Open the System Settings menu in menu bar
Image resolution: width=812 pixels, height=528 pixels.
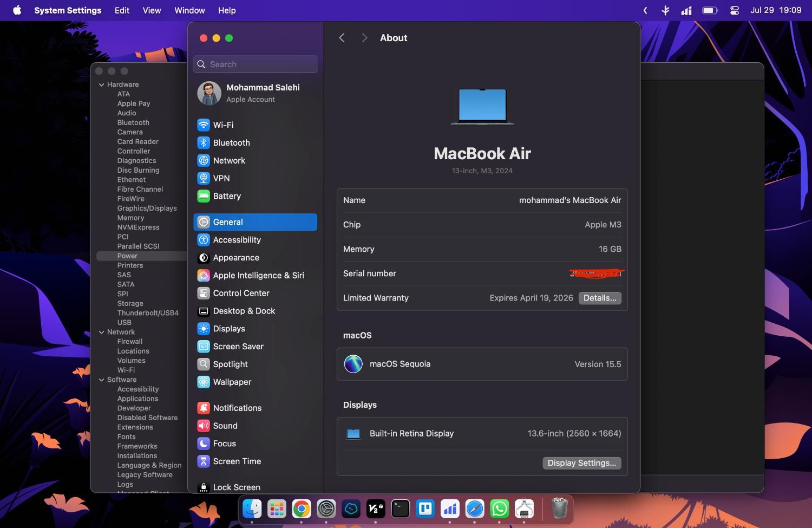tap(68, 10)
